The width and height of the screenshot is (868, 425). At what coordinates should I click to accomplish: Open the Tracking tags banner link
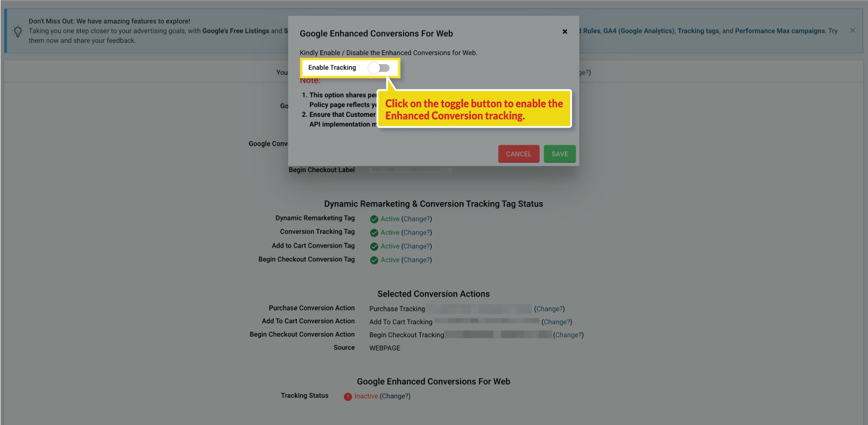[x=699, y=31]
